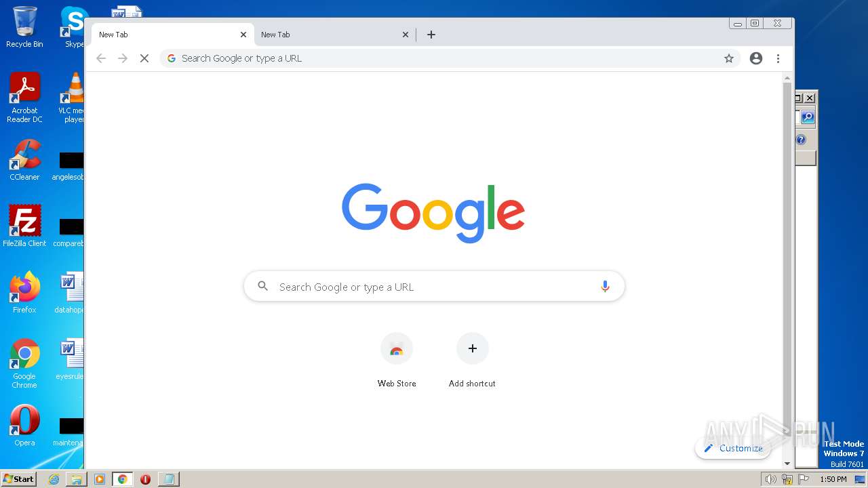Open the Recycle Bin desktop icon
The image size is (868, 488).
(24, 27)
